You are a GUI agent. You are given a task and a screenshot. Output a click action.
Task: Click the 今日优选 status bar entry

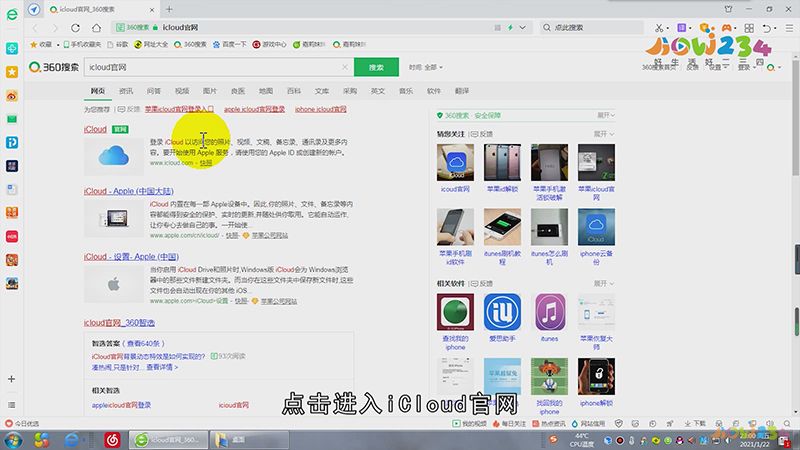(22, 423)
